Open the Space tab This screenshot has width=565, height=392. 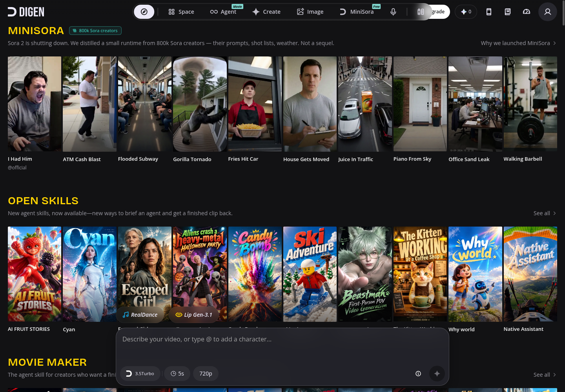181,12
